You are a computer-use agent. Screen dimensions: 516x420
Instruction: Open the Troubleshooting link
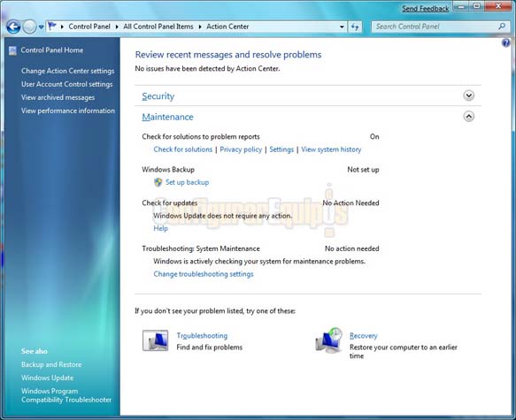point(202,335)
